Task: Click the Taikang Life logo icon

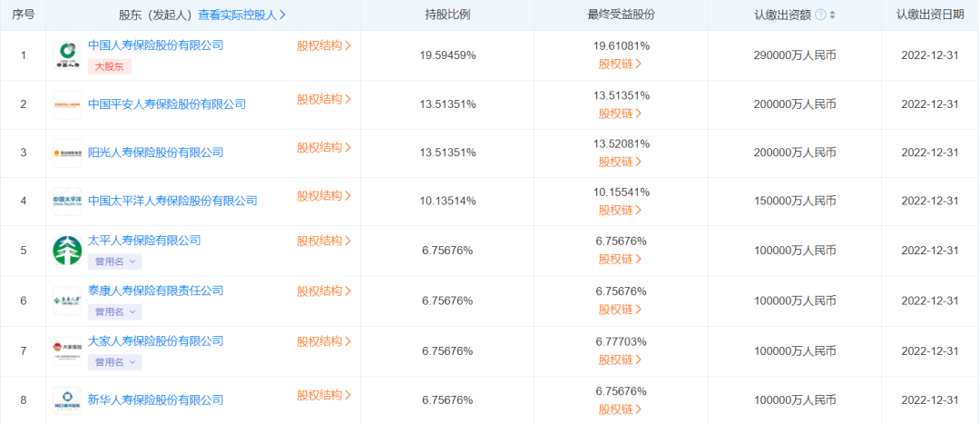Action: 67,301
